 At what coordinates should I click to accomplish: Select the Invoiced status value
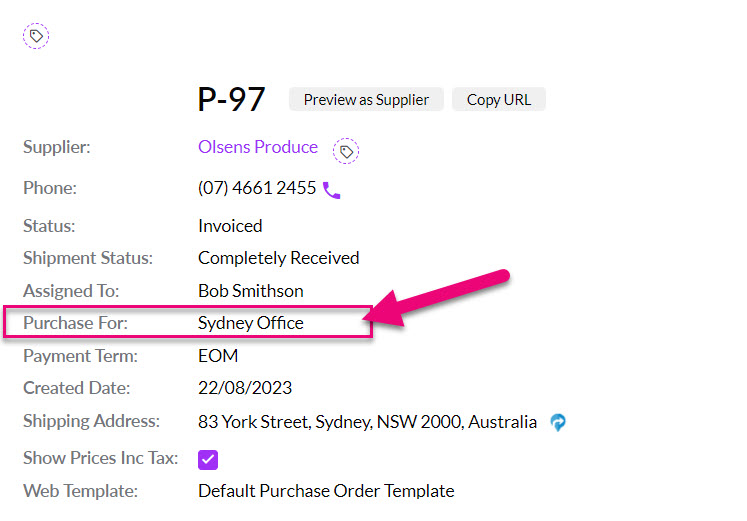[230, 226]
